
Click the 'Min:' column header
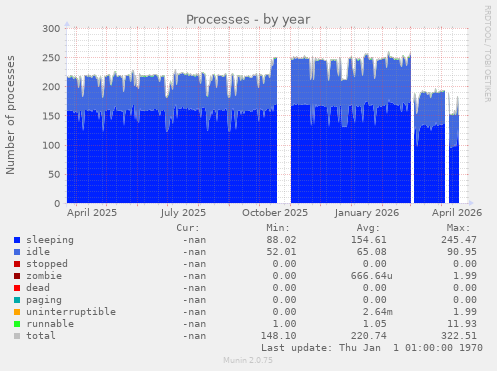coord(278,228)
